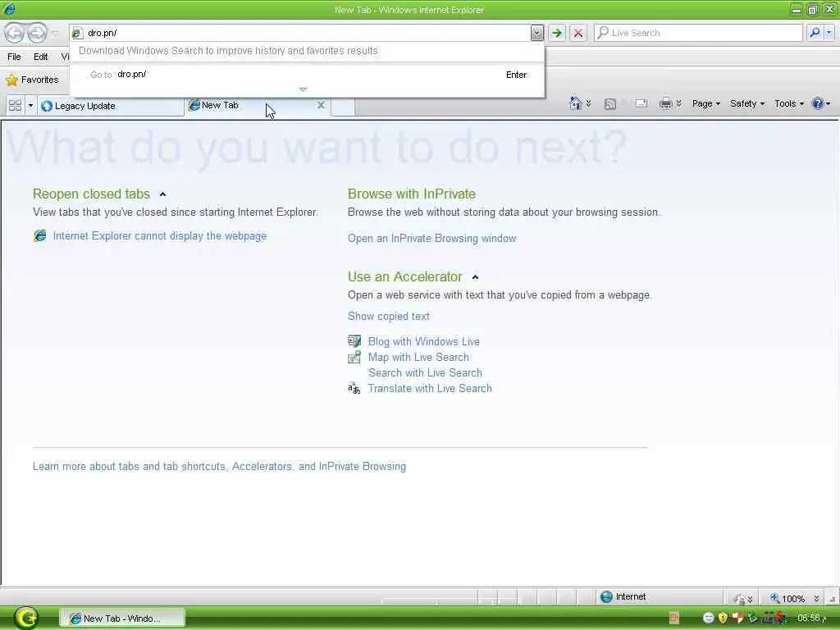
Task: Click the Help question mark icon
Action: coord(818,103)
